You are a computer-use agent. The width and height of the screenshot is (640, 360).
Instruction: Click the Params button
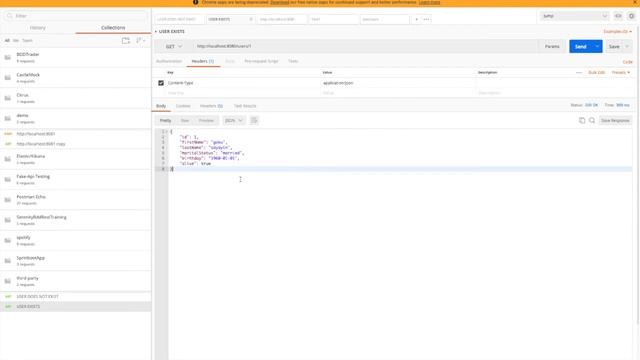click(x=552, y=47)
